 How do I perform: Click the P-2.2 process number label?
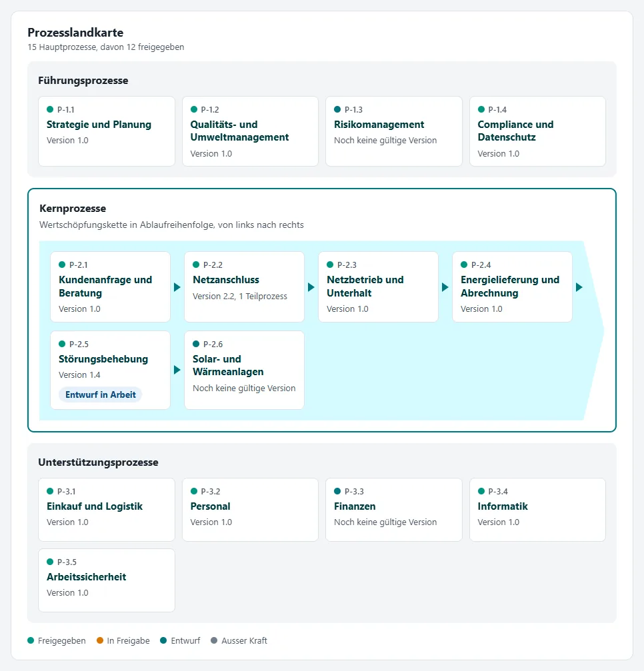coord(213,265)
